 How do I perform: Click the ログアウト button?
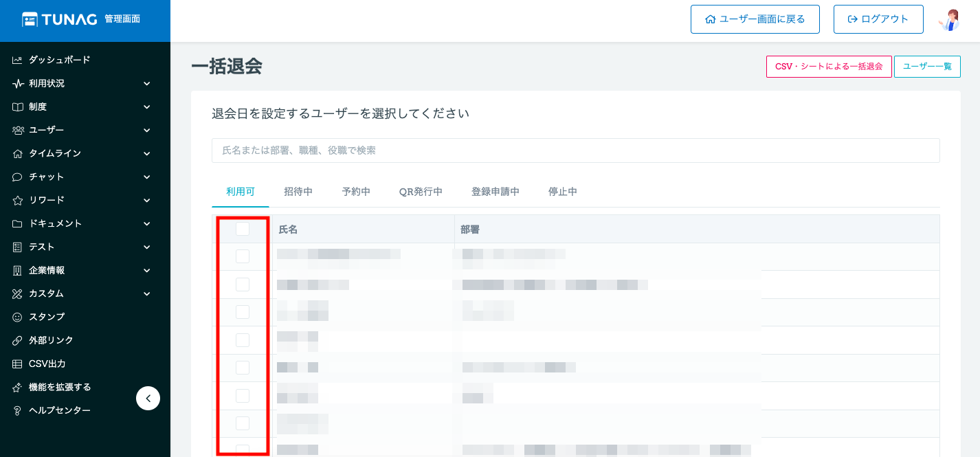pyautogui.click(x=878, y=19)
